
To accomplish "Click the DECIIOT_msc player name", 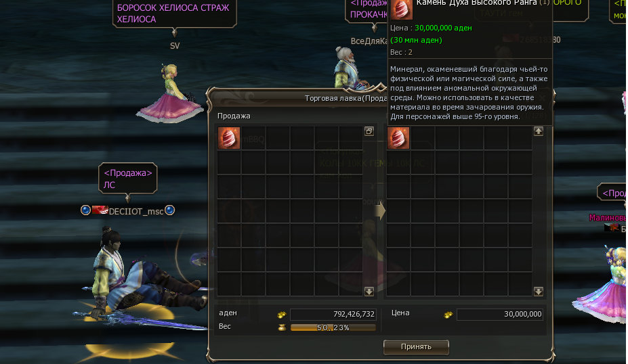I will click(136, 212).
